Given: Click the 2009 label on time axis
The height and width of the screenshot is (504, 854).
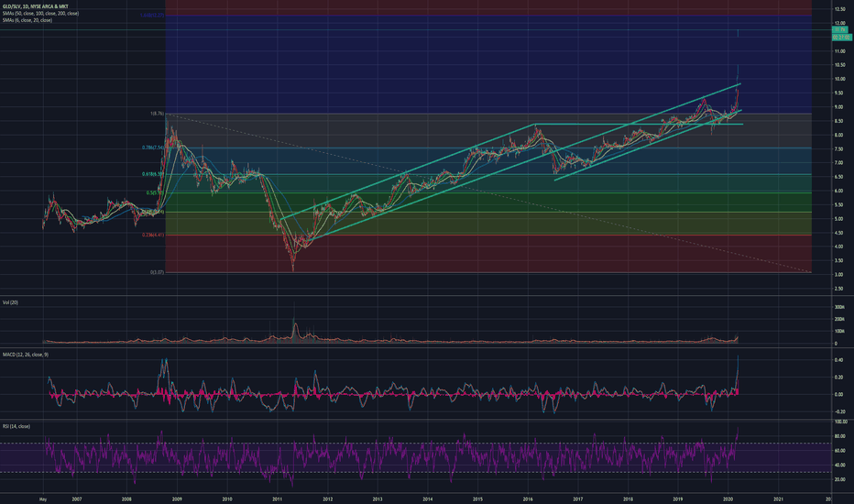Looking at the screenshot, I should (x=177, y=499).
